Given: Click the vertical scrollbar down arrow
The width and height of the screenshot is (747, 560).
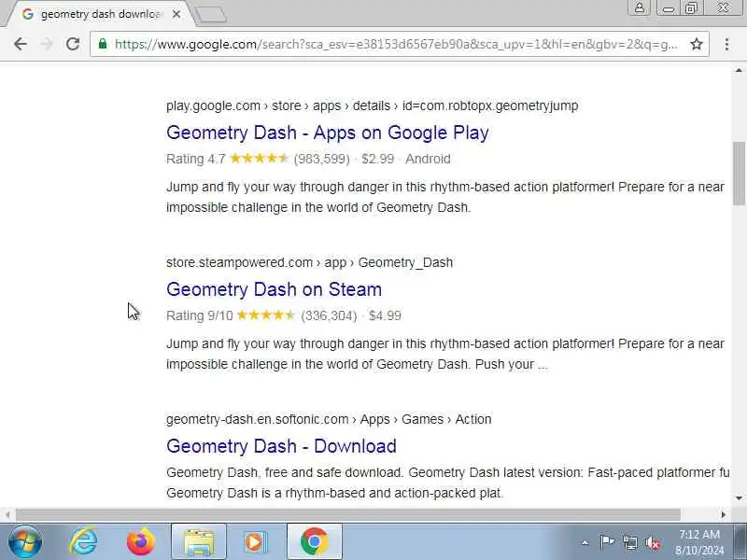Looking at the screenshot, I should pyautogui.click(x=739, y=498).
